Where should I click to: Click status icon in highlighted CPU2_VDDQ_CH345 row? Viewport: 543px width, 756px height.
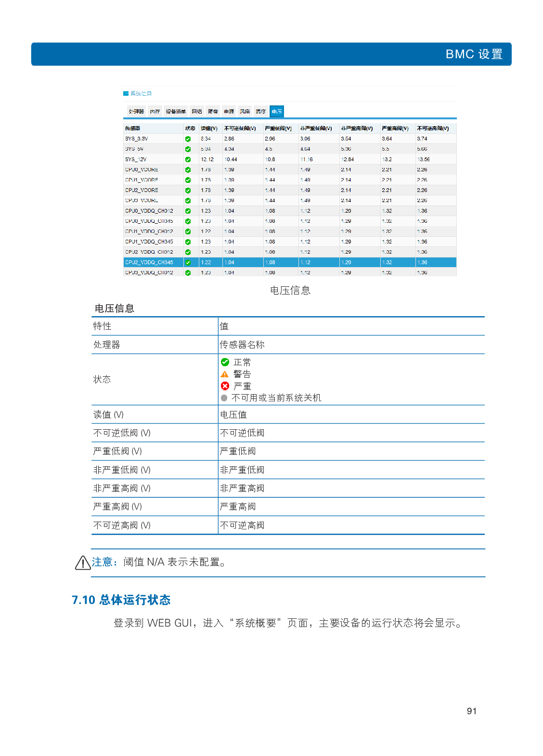[188, 263]
